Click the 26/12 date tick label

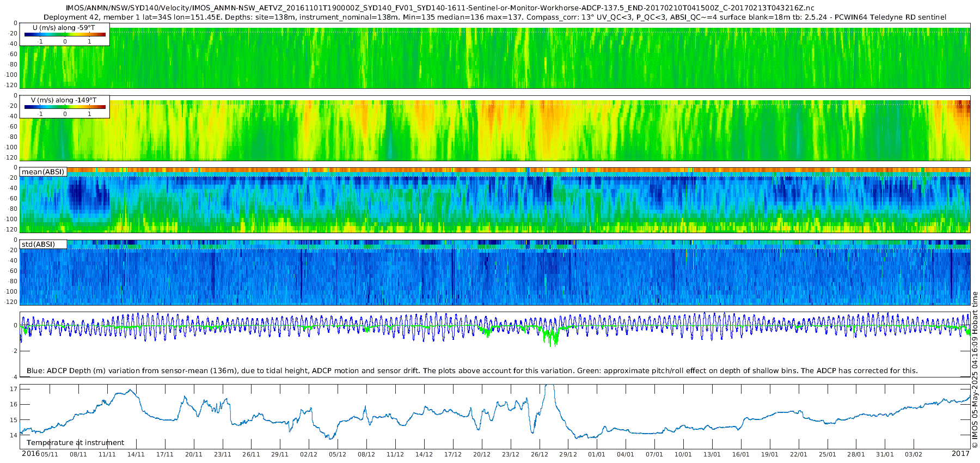[539, 454]
